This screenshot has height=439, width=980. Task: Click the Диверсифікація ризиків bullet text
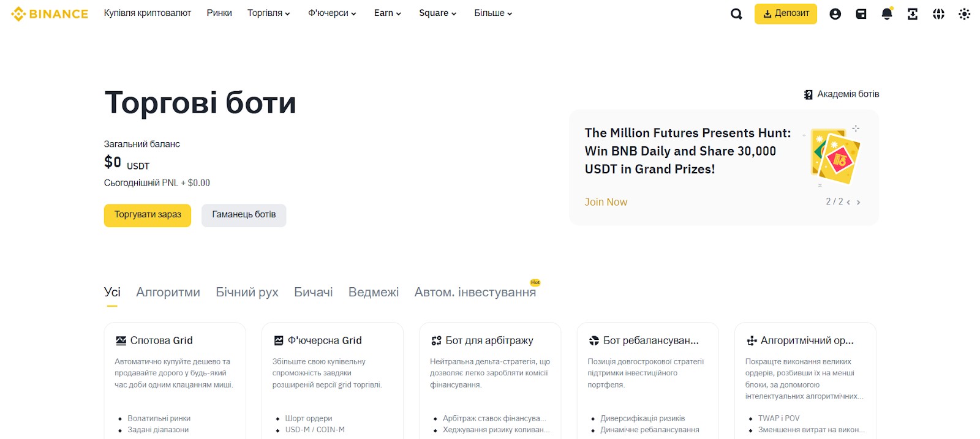(643, 419)
